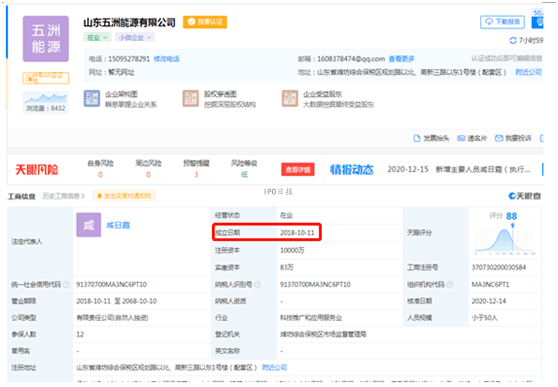Viewport: 558px width, 387px height.
Task: Click the purple 戚 avatar of legal representative
Action: point(89,225)
